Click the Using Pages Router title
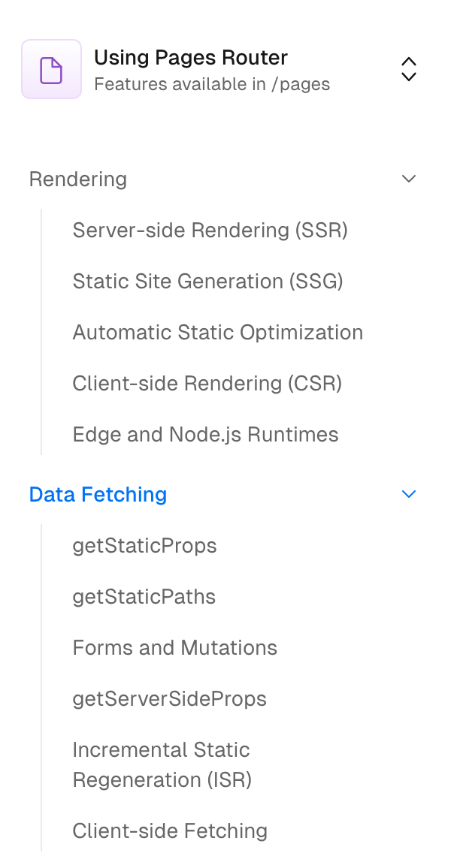The image size is (460, 868). 191,58
